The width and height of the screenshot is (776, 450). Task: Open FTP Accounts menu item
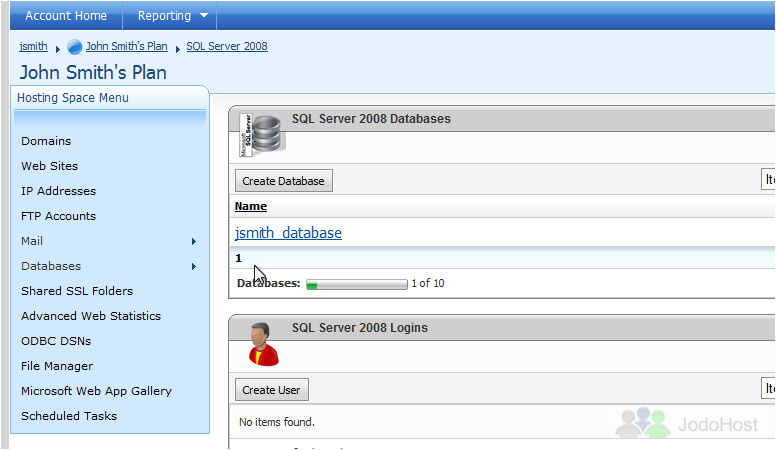[x=58, y=216]
